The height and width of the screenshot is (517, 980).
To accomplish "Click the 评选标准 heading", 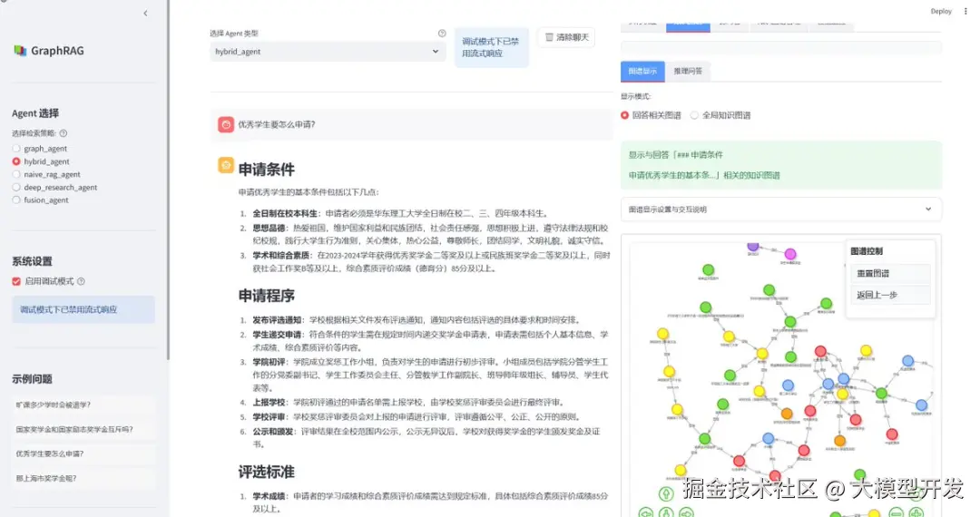I will (x=266, y=472).
